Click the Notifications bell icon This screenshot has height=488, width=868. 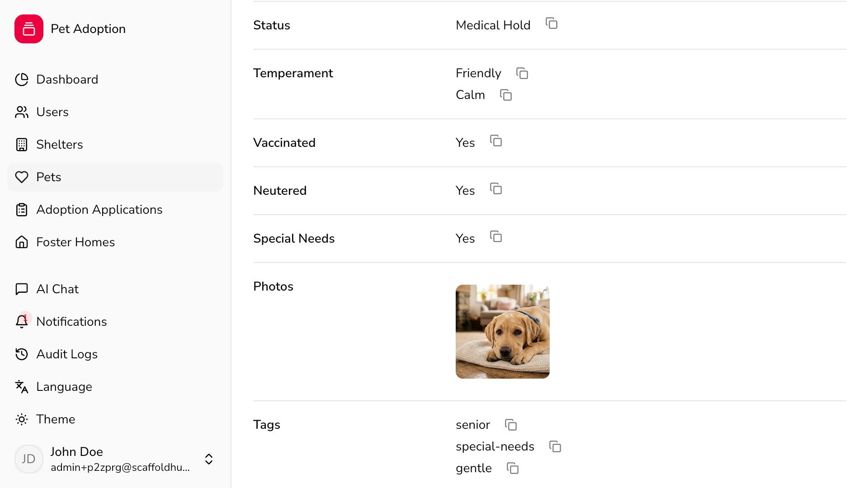click(22, 321)
